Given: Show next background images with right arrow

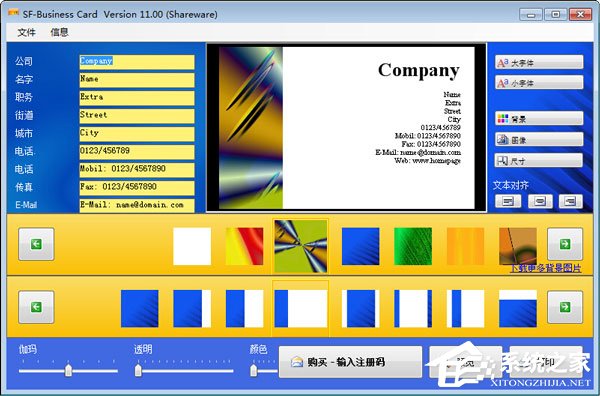Looking at the screenshot, I should point(565,244).
